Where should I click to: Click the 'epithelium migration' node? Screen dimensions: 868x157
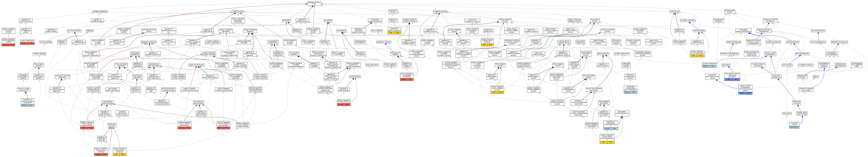coord(384,42)
